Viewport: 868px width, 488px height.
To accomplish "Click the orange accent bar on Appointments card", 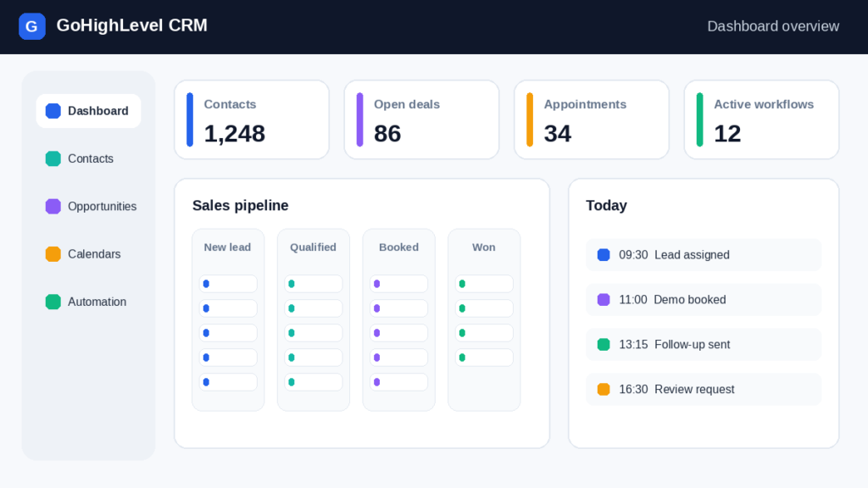I will (530, 119).
